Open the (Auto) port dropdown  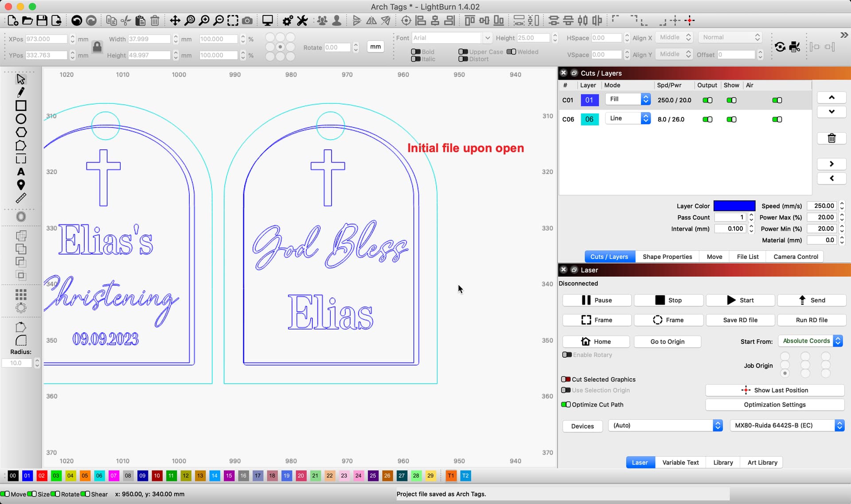665,426
